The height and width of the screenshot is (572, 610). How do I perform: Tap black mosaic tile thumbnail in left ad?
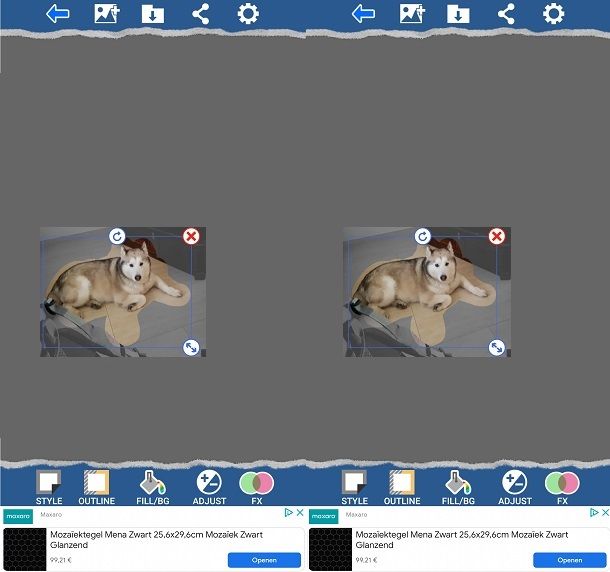pyautogui.click(x=25, y=549)
